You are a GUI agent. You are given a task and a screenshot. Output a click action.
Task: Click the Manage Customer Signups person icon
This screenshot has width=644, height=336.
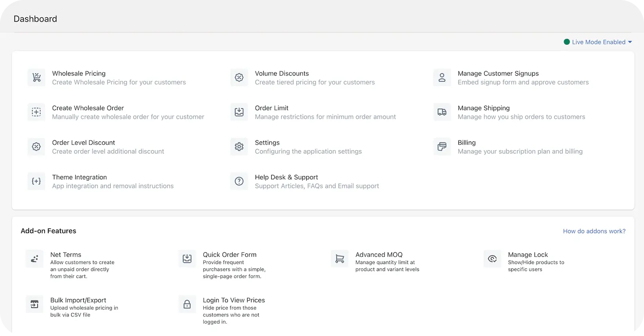442,77
